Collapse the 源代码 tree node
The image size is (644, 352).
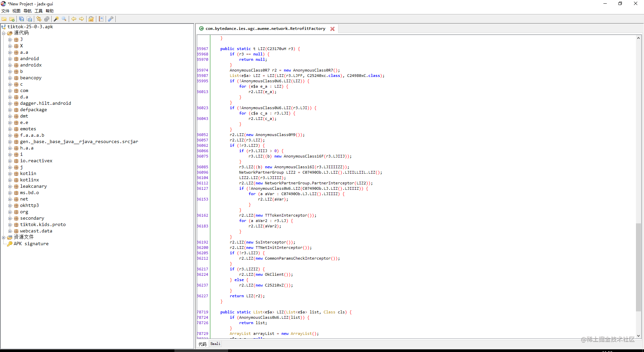[x=4, y=33]
